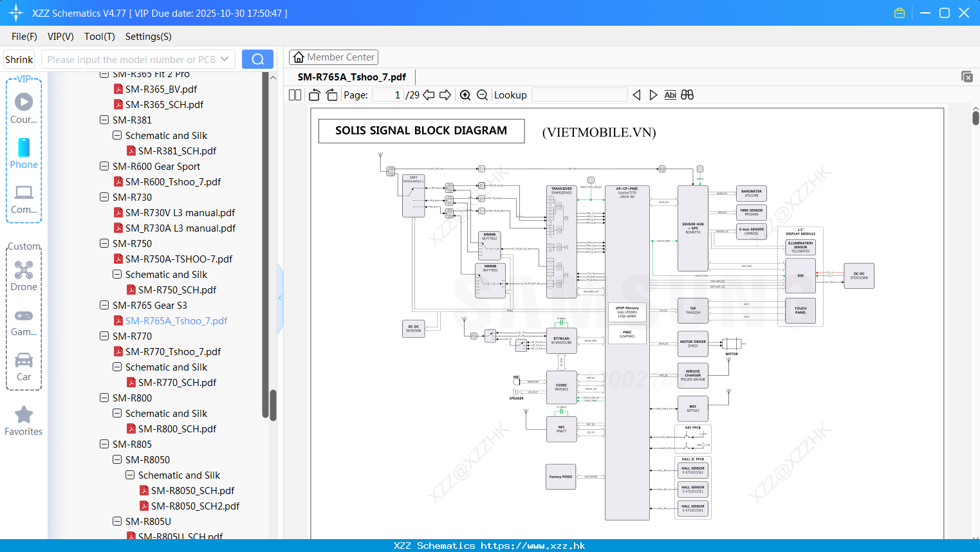Open SM-R8050_SCH2.pdf file

(x=195, y=506)
